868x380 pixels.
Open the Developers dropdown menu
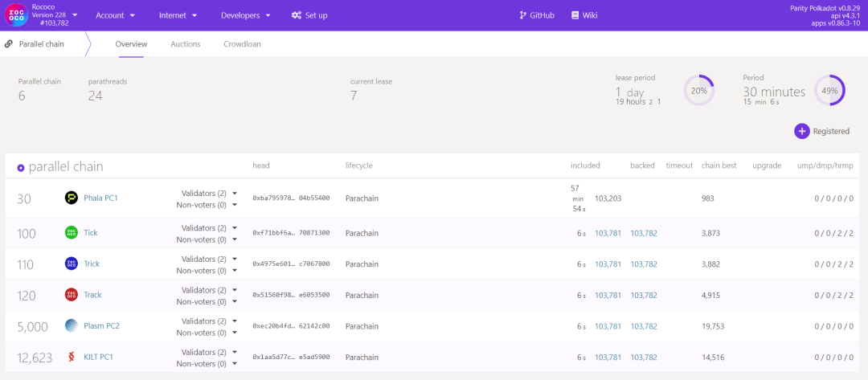pyautogui.click(x=245, y=15)
